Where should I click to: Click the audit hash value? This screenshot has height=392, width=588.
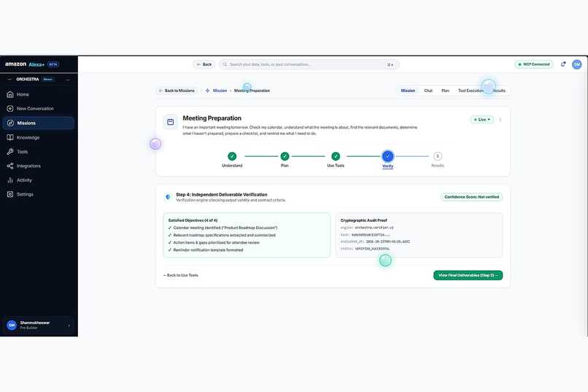(371, 235)
